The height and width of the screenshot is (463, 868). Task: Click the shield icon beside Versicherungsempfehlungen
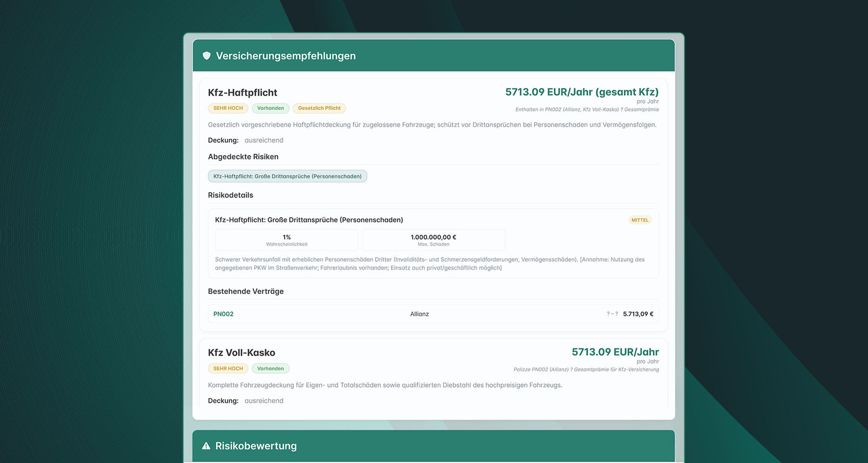(207, 56)
